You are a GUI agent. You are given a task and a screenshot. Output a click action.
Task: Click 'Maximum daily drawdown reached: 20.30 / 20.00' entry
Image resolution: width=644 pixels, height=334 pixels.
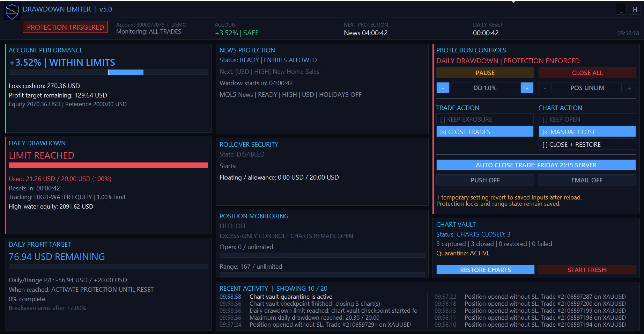(314, 318)
